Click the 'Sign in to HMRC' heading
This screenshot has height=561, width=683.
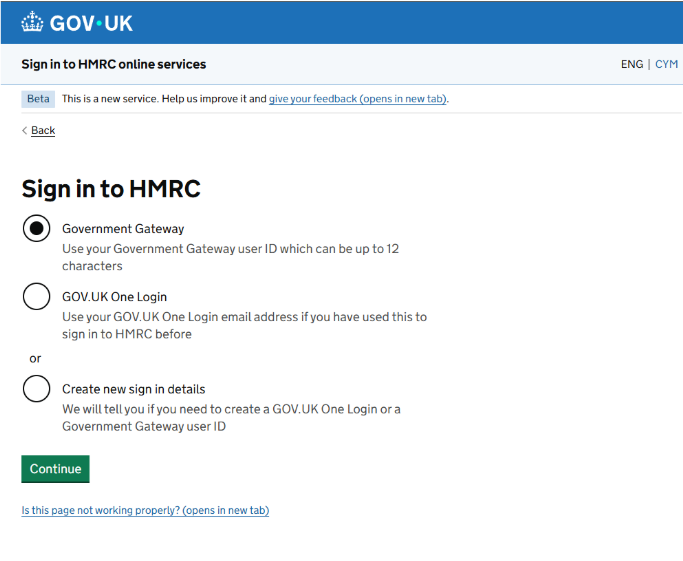(111, 189)
